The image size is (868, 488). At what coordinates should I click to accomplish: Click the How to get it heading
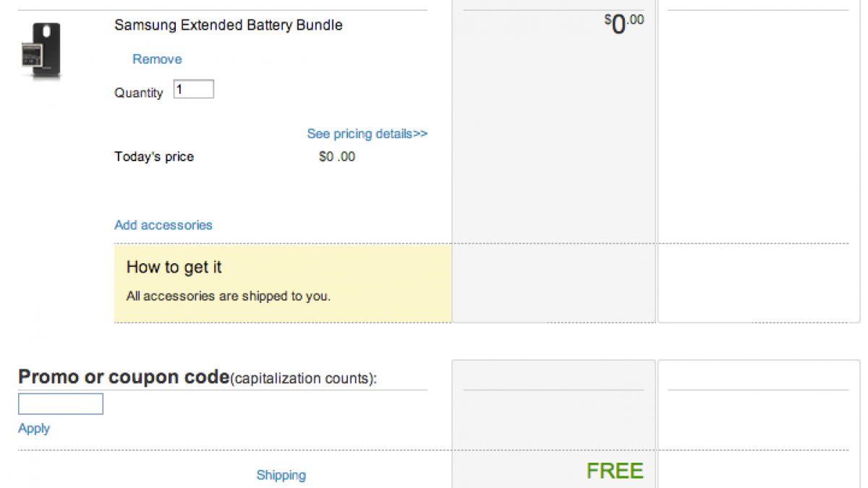click(x=174, y=267)
